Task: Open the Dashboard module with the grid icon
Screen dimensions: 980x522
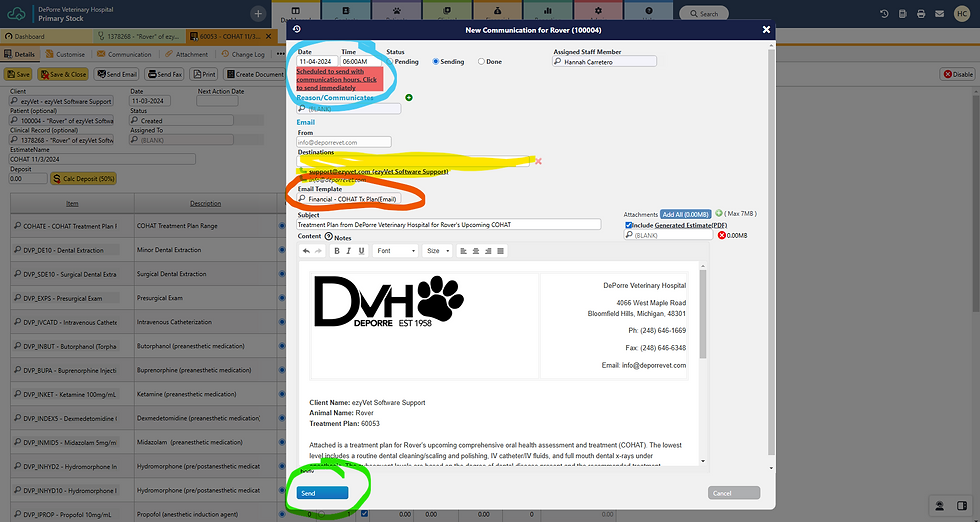Action: click(x=296, y=11)
